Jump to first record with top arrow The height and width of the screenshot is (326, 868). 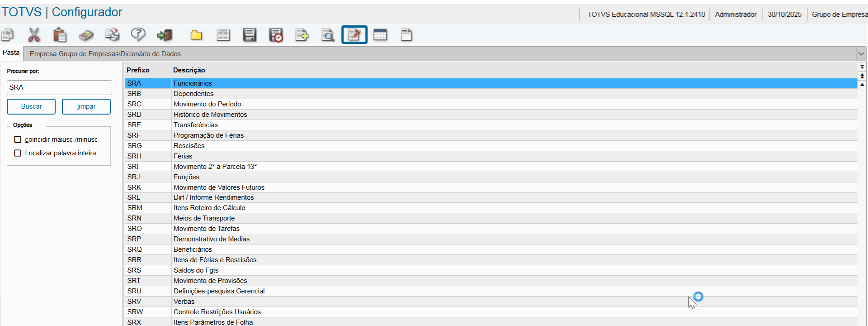coord(862,67)
